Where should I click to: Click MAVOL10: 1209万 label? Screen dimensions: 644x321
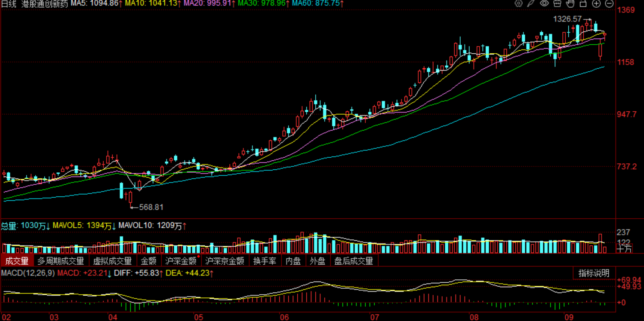click(153, 226)
